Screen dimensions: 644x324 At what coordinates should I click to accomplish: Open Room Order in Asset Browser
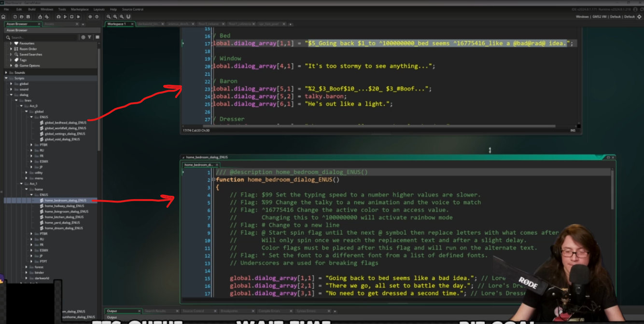[x=28, y=49]
